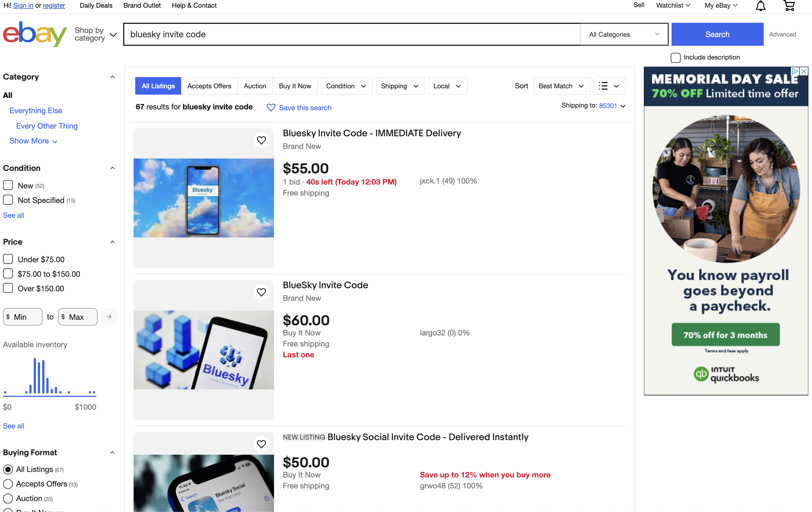Submit price range with the arrow button
Image resolution: width=812 pixels, height=512 pixels.
(x=109, y=317)
